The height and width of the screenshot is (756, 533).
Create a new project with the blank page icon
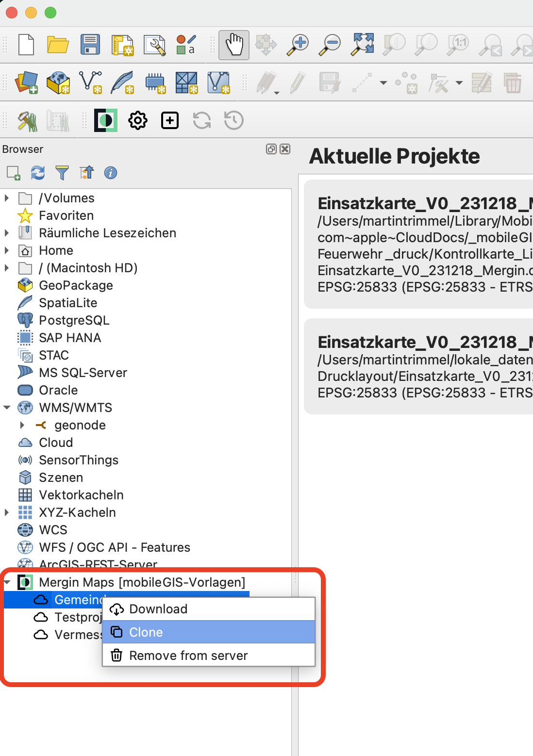click(26, 45)
